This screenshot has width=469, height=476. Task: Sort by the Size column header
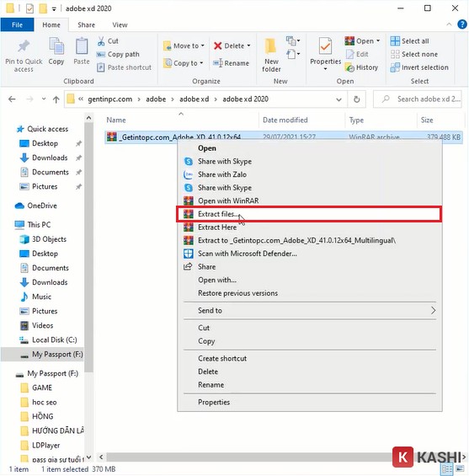(427, 120)
